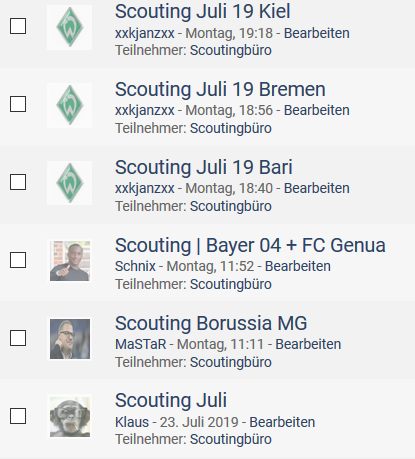Open Scouting Borussia MG conversation
The image size is (415, 459).
click(211, 323)
